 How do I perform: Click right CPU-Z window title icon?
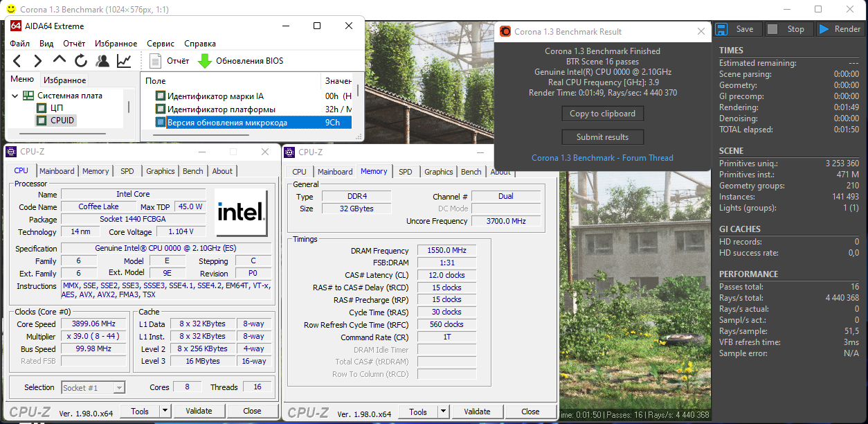(x=289, y=152)
